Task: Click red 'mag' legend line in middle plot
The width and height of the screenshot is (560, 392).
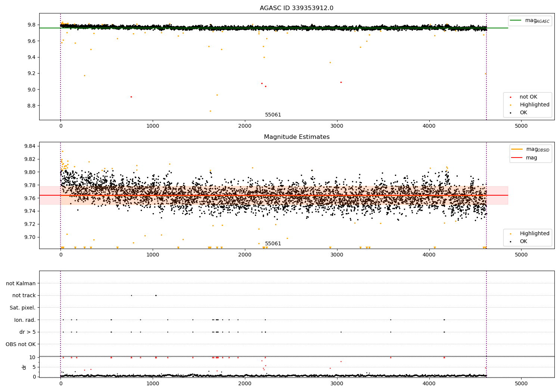Action: coord(517,158)
